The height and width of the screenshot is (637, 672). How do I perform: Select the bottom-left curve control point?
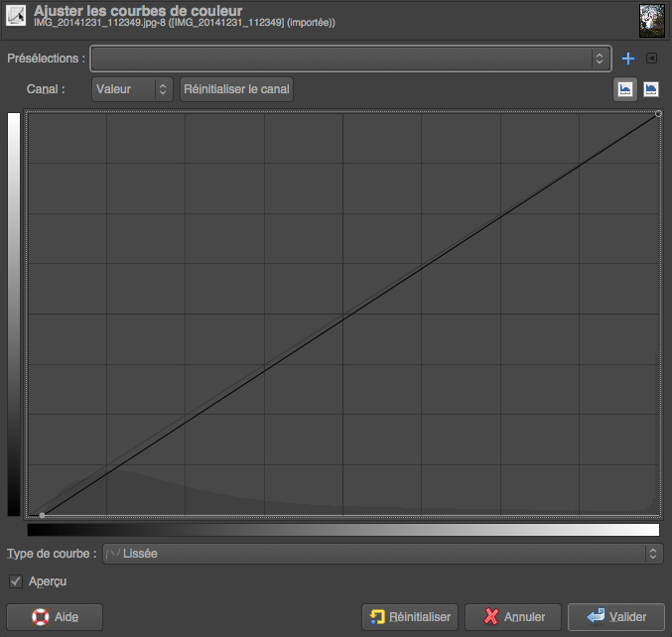(x=41, y=515)
